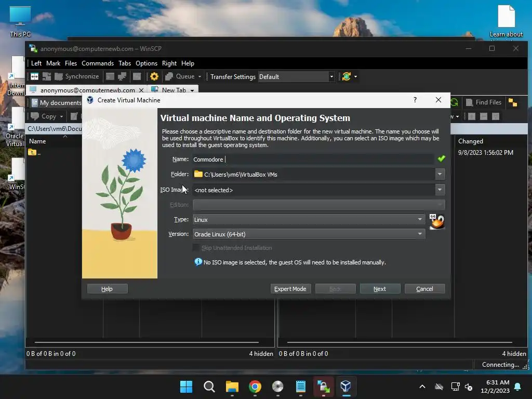Click the second terminal icon in WinSCP toolbar
Screen dimensions: 532x399
[x=122, y=77]
